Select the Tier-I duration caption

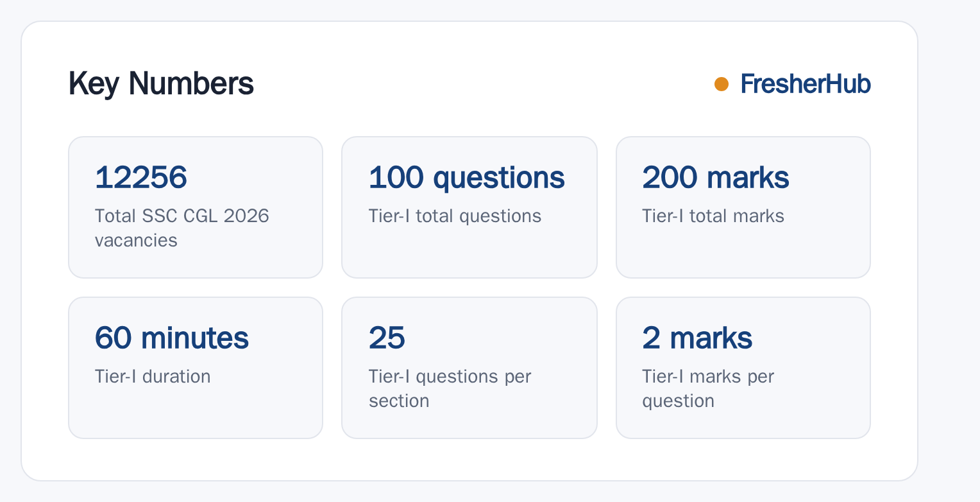[153, 376]
